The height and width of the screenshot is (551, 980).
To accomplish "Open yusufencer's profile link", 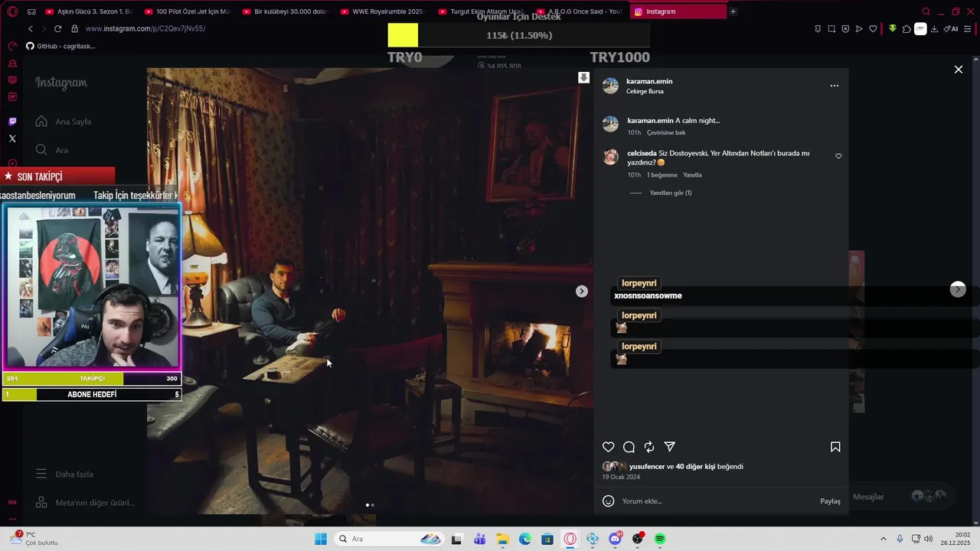I will [x=647, y=466].
